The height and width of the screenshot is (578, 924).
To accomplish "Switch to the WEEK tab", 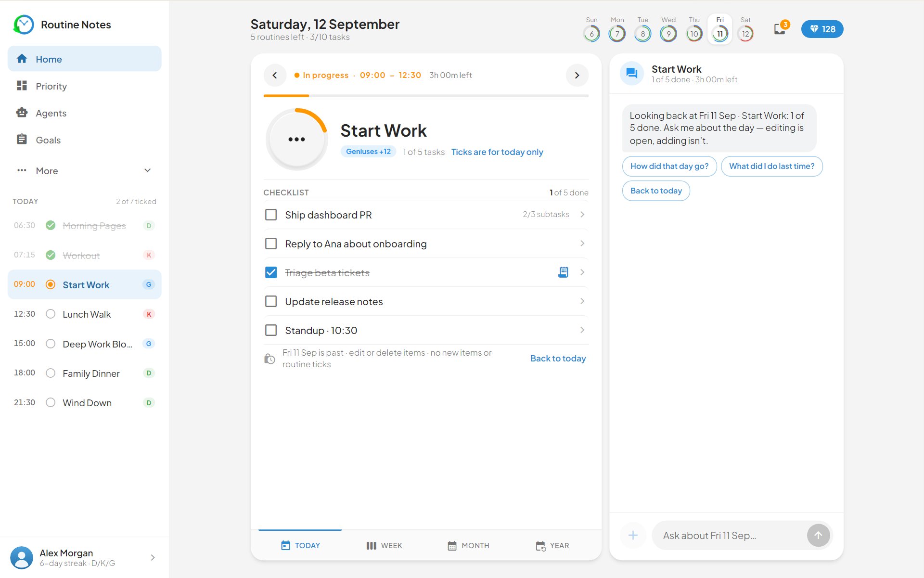I will coord(384,545).
